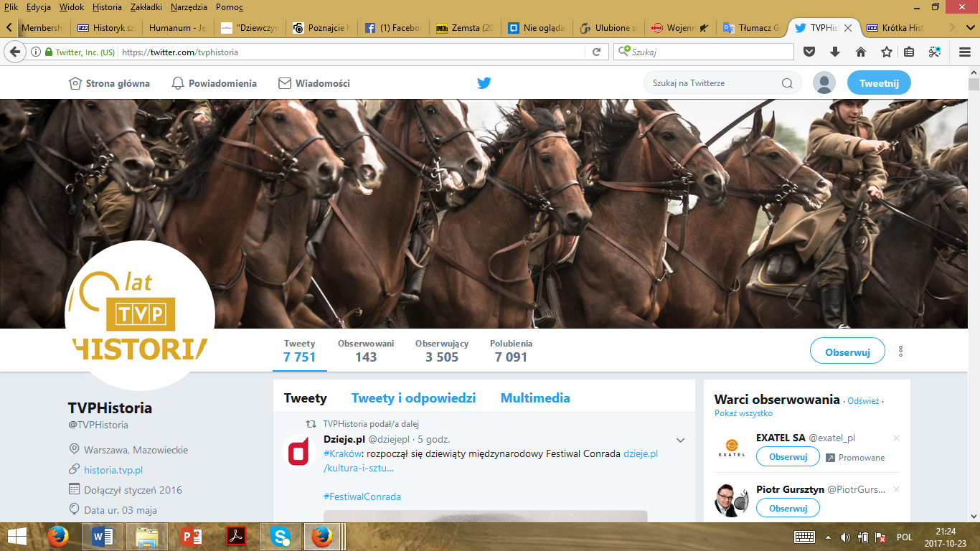Bookmark this page with the star icon
980x551 pixels.
[x=887, y=52]
